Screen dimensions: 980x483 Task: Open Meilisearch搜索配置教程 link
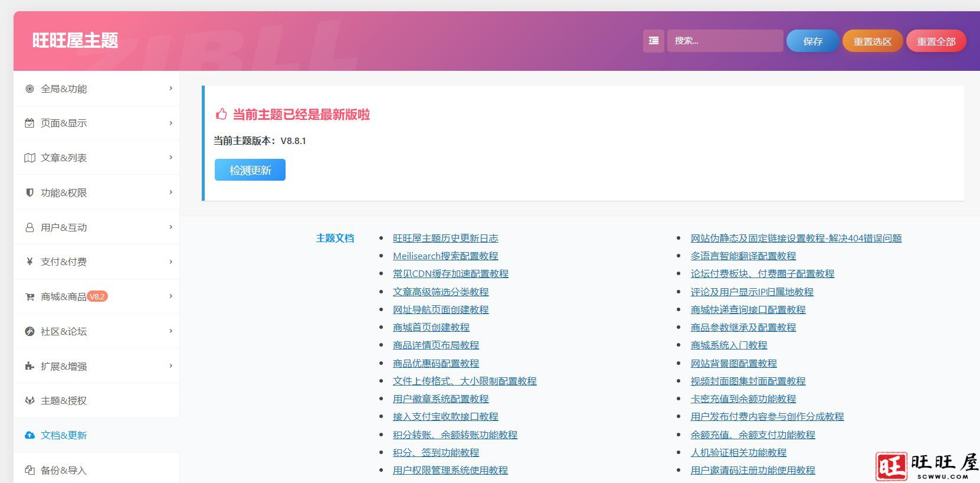point(445,256)
